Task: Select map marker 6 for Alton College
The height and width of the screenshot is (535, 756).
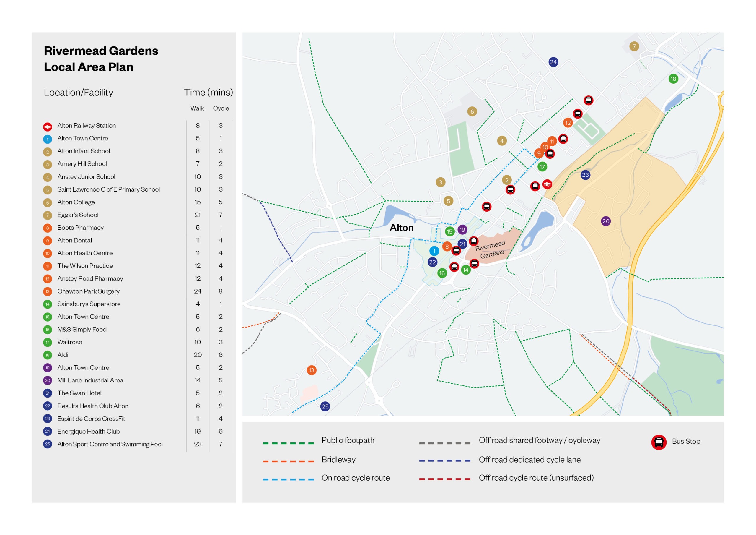Action: coord(472,111)
